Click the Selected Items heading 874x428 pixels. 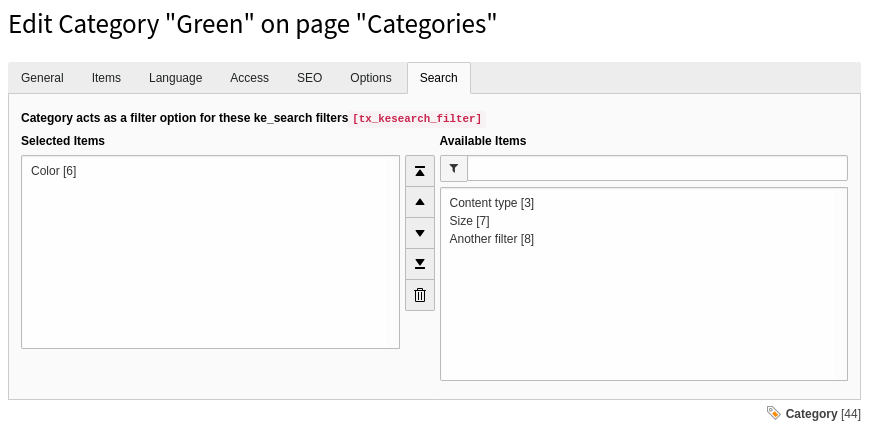63,141
